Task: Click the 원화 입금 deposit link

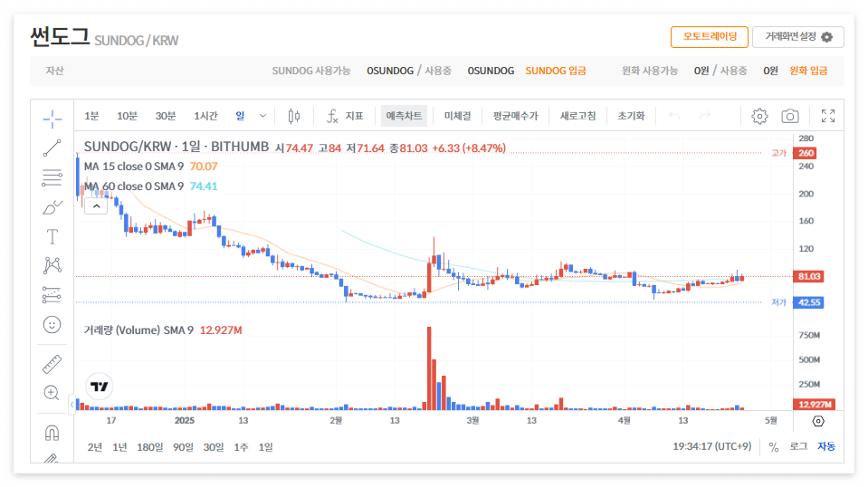Action: (808, 71)
